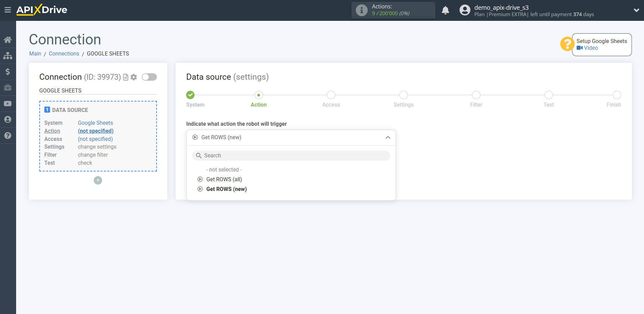Select the Finish step
The width and height of the screenshot is (644, 314).
pos(617,95)
